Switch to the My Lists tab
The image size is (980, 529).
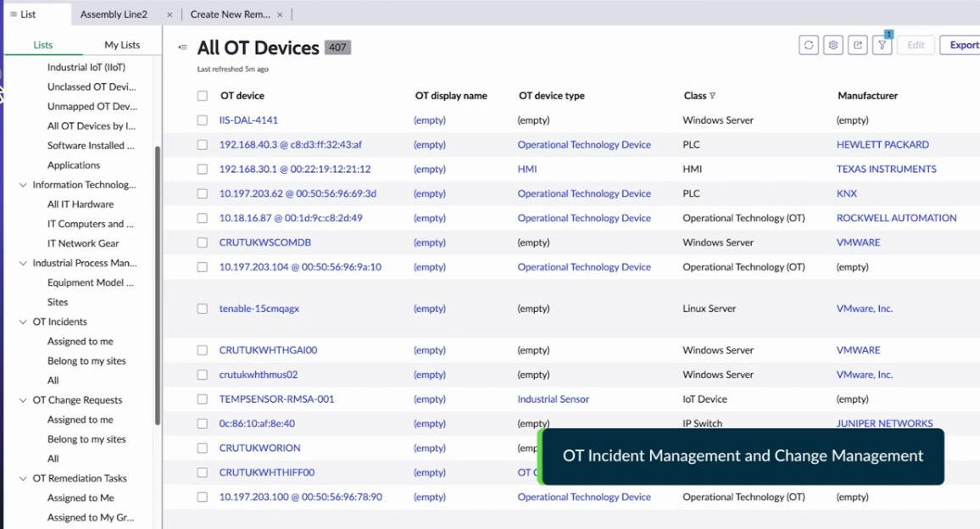coord(122,45)
